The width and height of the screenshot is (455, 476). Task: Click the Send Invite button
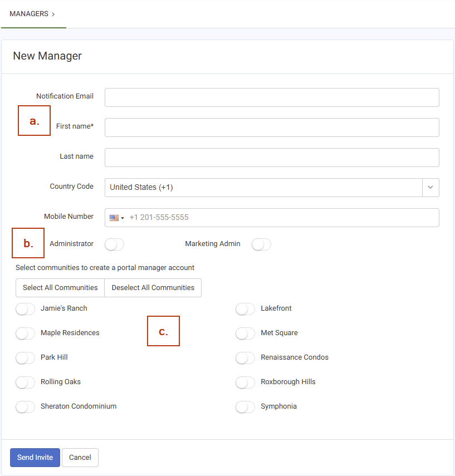coord(35,458)
